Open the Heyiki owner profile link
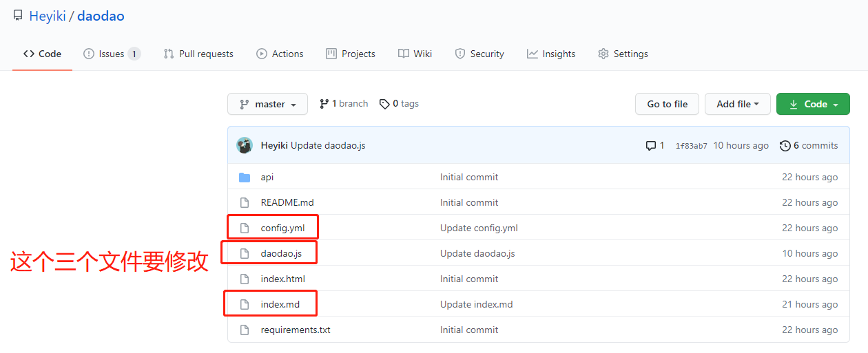 pos(47,16)
